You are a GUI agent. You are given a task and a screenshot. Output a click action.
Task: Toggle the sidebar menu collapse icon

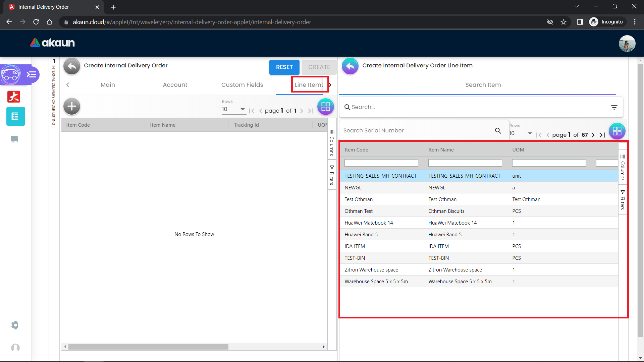click(32, 74)
